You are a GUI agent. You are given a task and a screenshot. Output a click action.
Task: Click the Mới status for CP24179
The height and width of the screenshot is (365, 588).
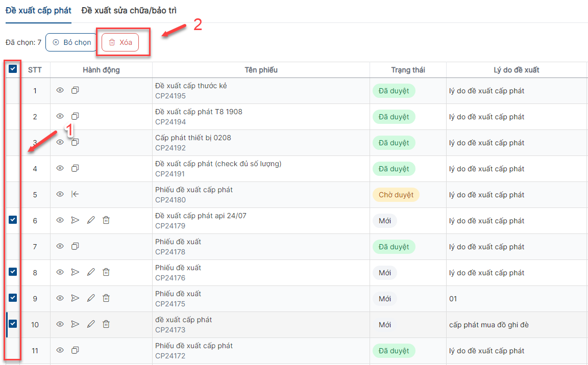click(x=385, y=221)
